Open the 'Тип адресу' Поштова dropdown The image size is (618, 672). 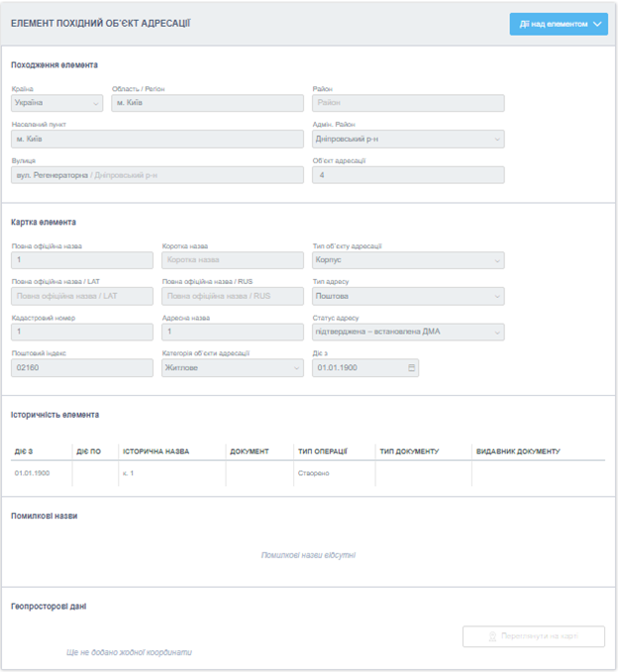(496, 297)
